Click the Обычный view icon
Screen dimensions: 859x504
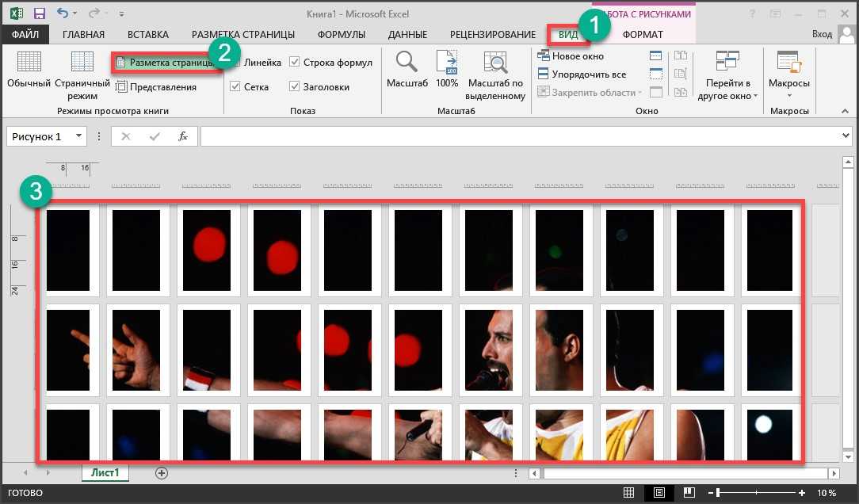click(29, 62)
